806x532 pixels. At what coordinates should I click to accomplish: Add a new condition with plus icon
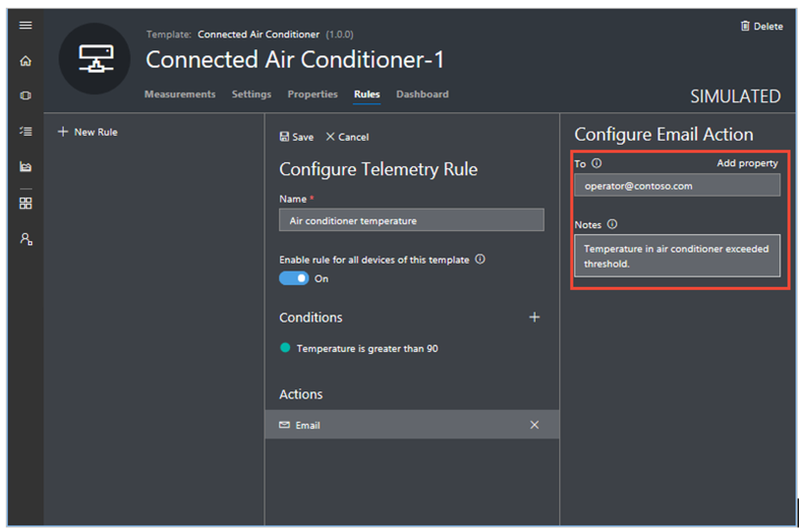(x=534, y=317)
